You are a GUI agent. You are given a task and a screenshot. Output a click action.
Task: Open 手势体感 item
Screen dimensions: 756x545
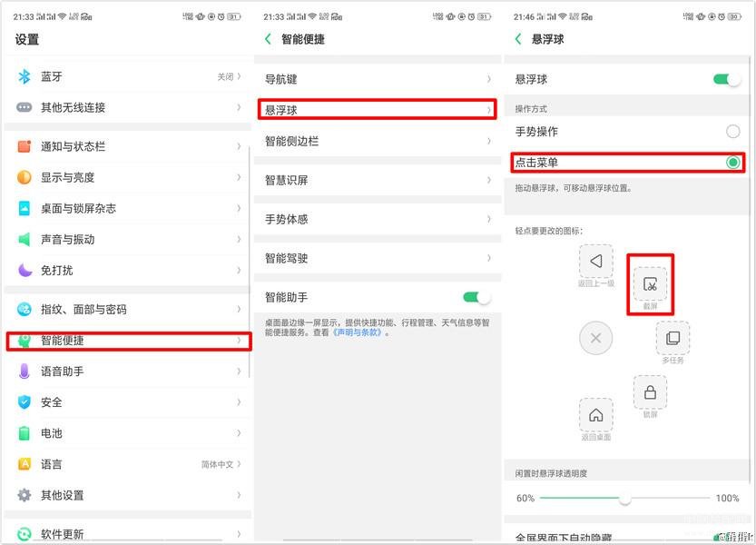click(378, 219)
